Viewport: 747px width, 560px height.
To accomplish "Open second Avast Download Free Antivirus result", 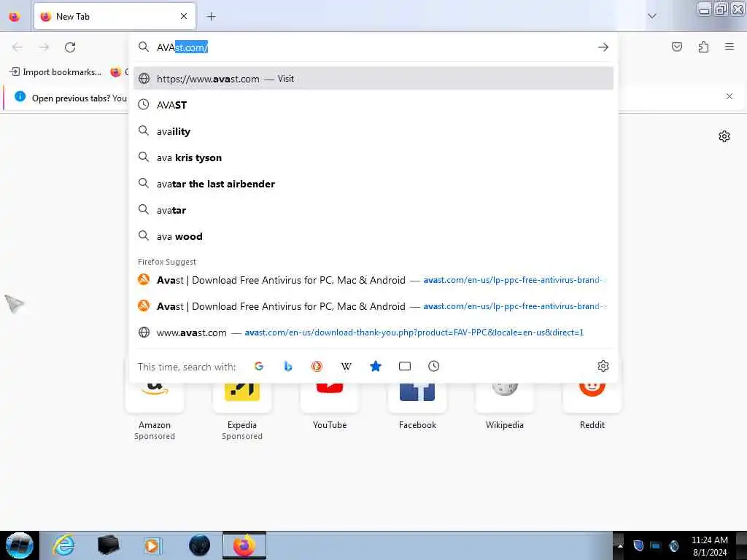I will coord(373,306).
